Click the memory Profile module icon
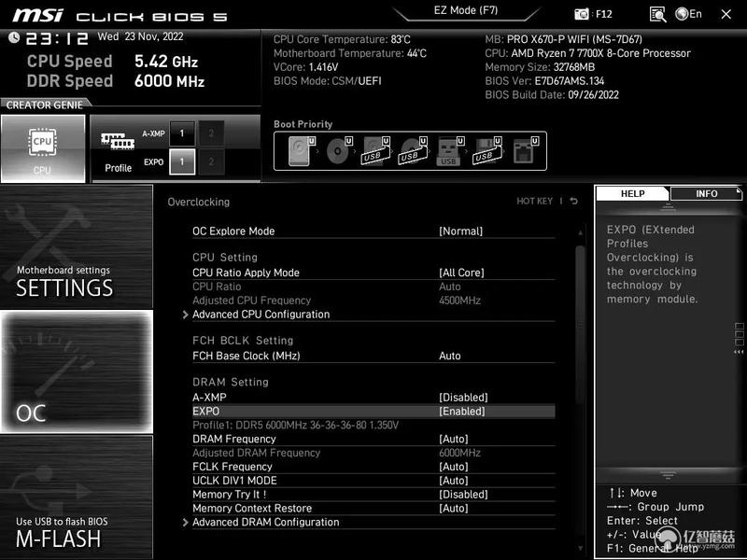 pyautogui.click(x=118, y=142)
